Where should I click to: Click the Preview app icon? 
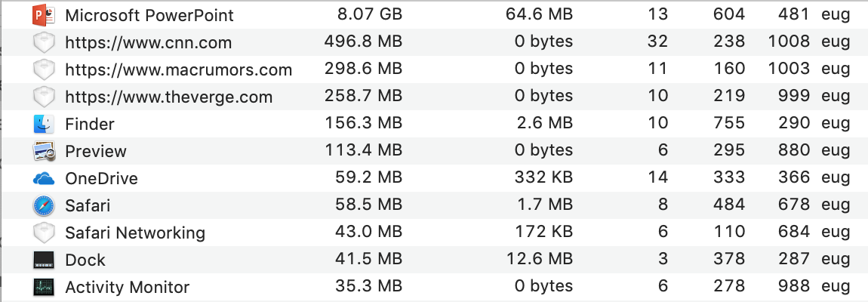point(44,151)
